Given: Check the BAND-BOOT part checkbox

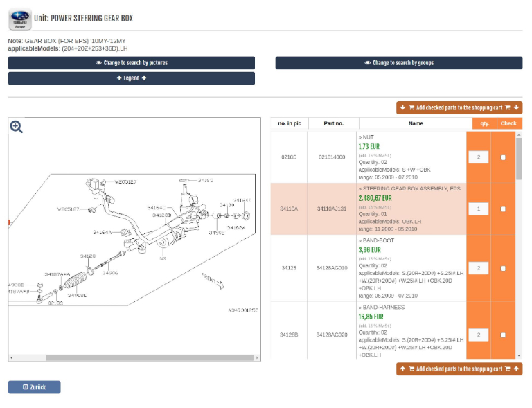Looking at the screenshot, I should click(503, 268).
